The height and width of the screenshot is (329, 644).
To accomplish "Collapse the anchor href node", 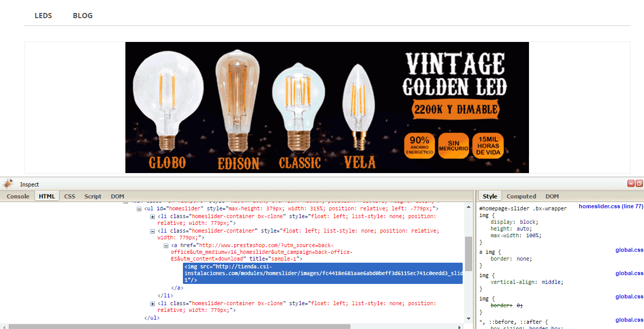I will click(166, 246).
